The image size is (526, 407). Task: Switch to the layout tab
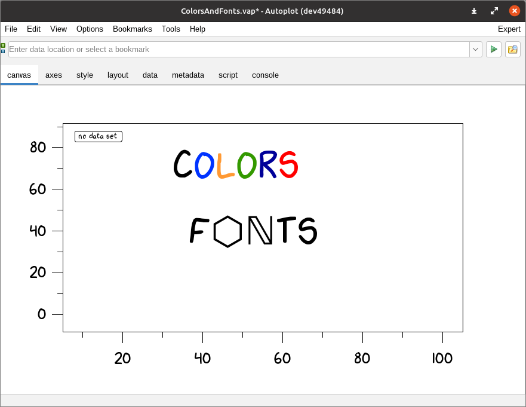[x=118, y=75]
